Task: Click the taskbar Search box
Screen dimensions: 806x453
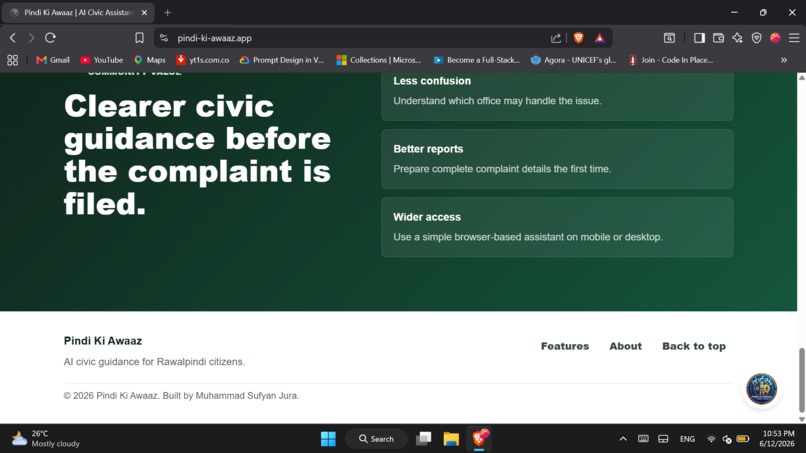Action: coord(376,439)
